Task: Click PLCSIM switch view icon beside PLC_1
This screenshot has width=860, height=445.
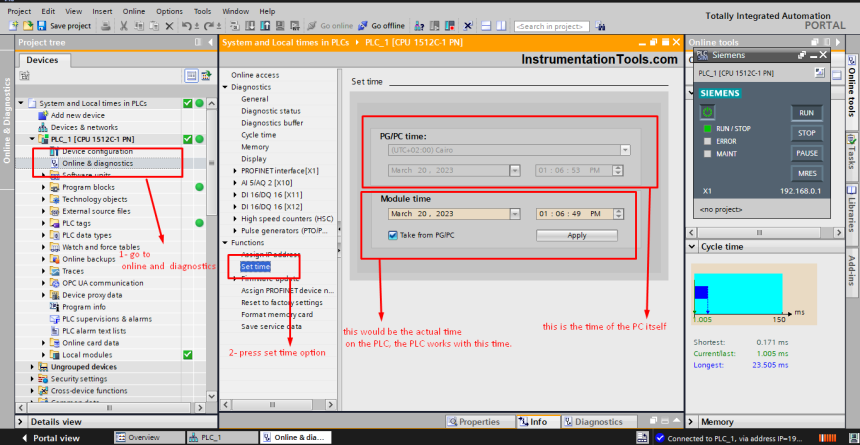Action: [820, 72]
